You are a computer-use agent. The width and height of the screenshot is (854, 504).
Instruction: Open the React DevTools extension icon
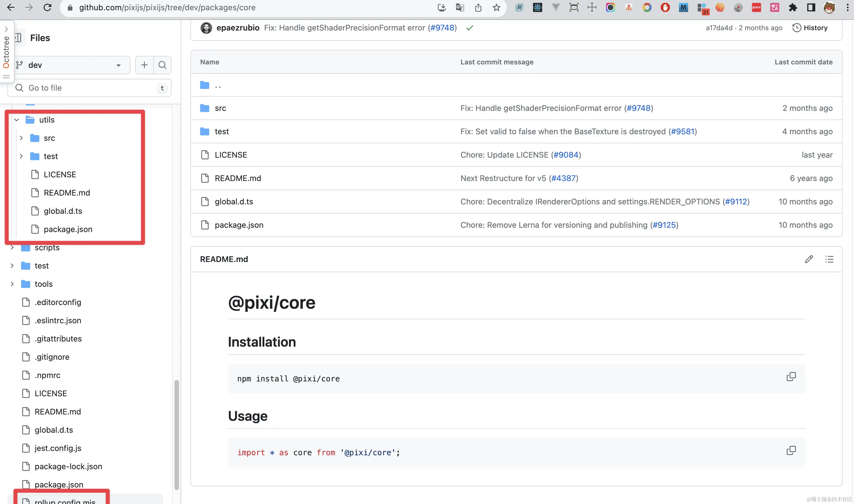[538, 7]
